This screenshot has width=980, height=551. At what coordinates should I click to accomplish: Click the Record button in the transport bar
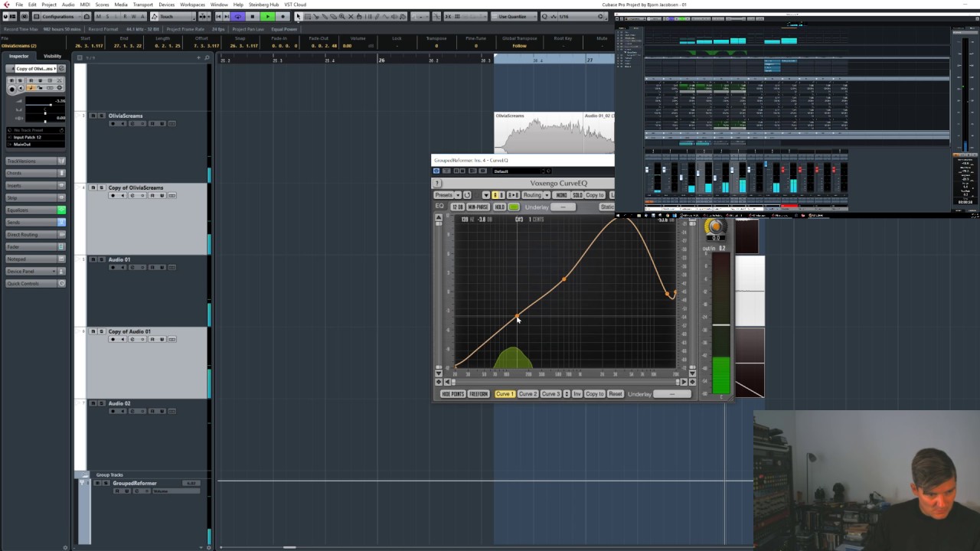click(283, 16)
